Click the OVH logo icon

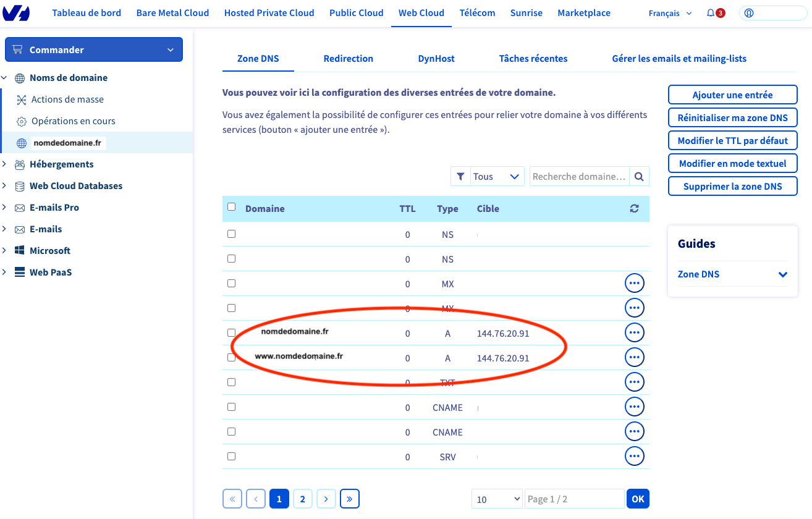click(16, 13)
